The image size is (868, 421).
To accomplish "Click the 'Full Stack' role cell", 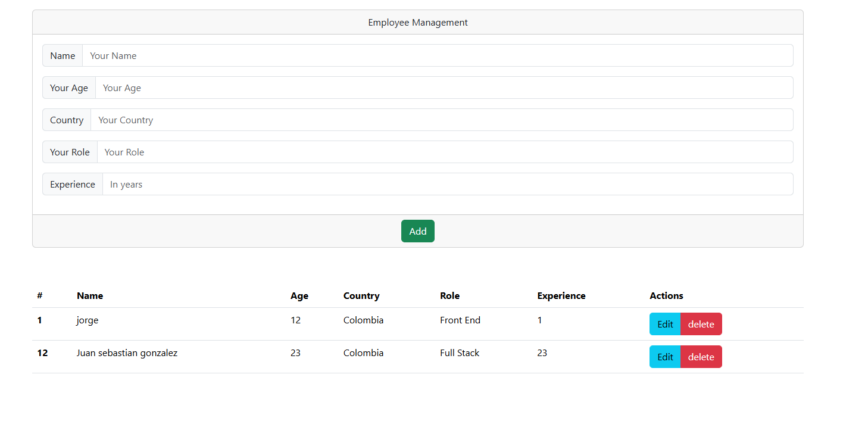I will pyautogui.click(x=460, y=353).
